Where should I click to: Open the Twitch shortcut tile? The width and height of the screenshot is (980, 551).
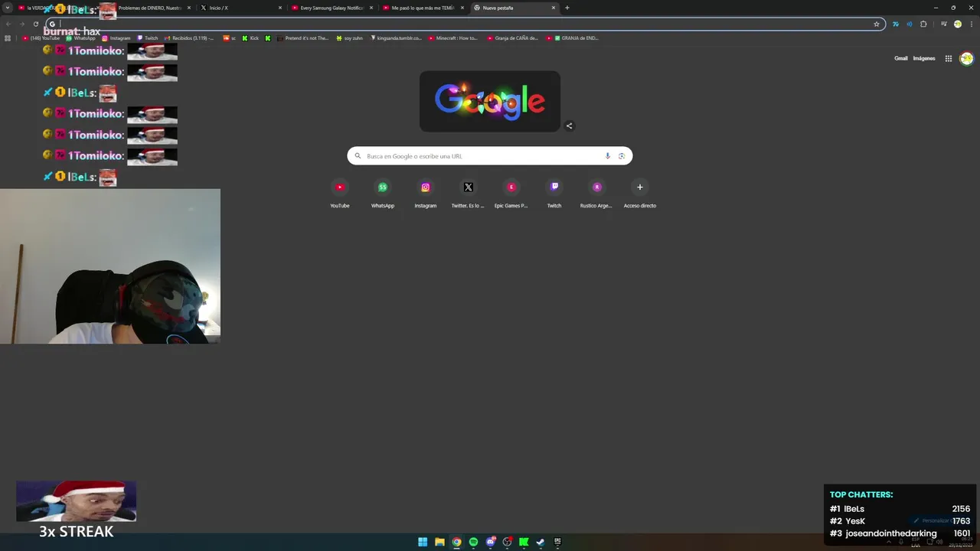click(554, 194)
